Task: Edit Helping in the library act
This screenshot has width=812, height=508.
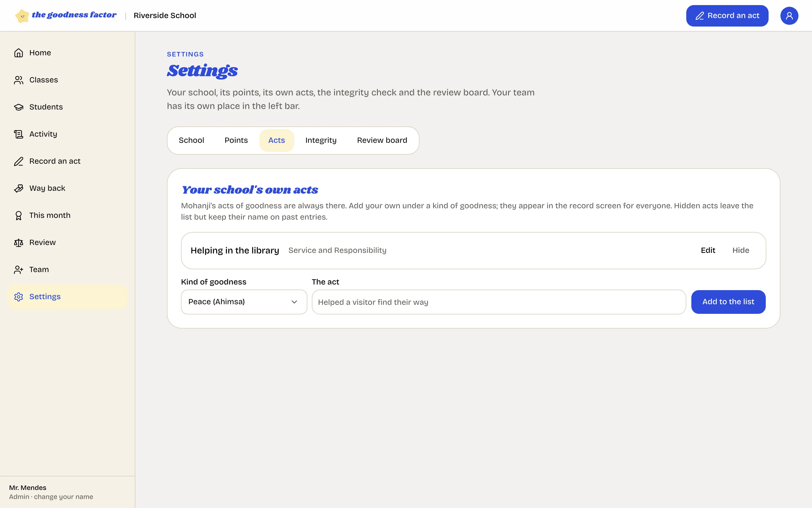Action: click(708, 250)
